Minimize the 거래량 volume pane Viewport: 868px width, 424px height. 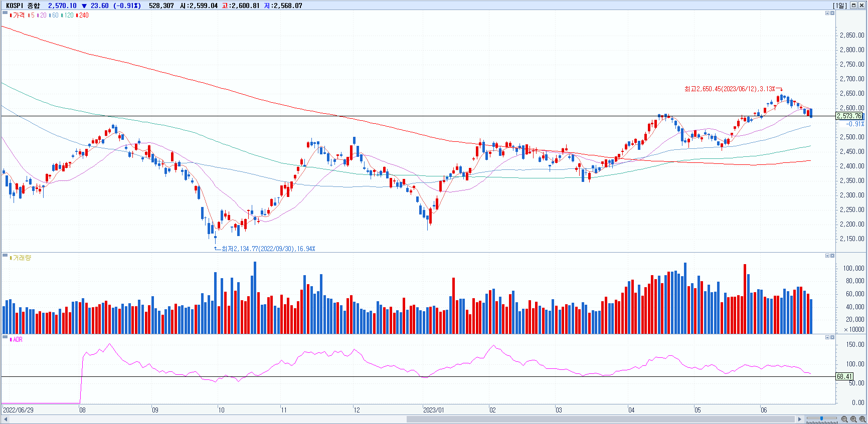coord(827,256)
